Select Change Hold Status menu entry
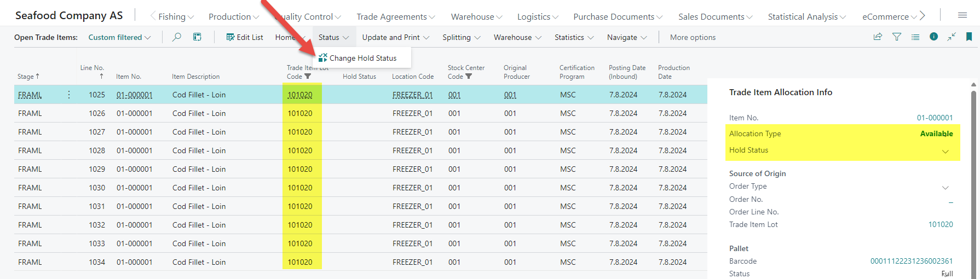 click(x=362, y=58)
